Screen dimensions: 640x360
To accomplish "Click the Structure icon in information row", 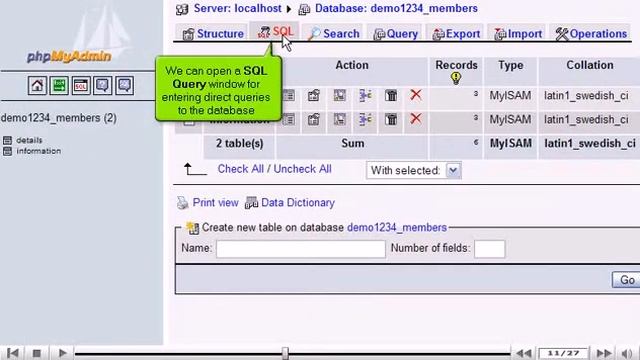I will pyautogui.click(x=313, y=120).
